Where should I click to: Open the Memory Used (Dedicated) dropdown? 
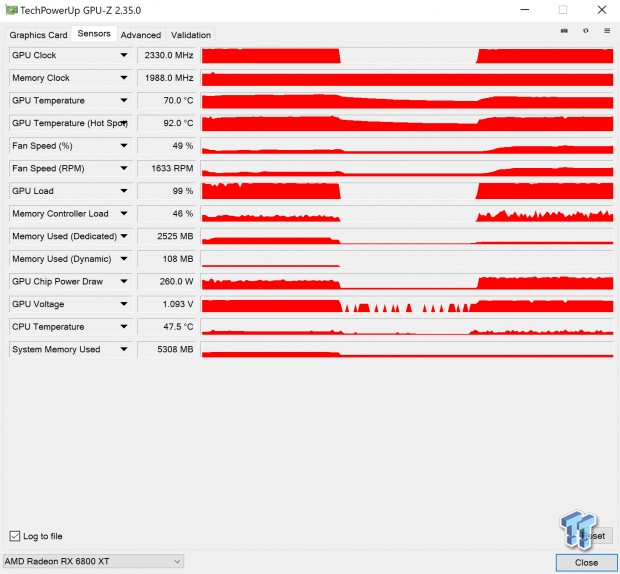[x=124, y=236]
